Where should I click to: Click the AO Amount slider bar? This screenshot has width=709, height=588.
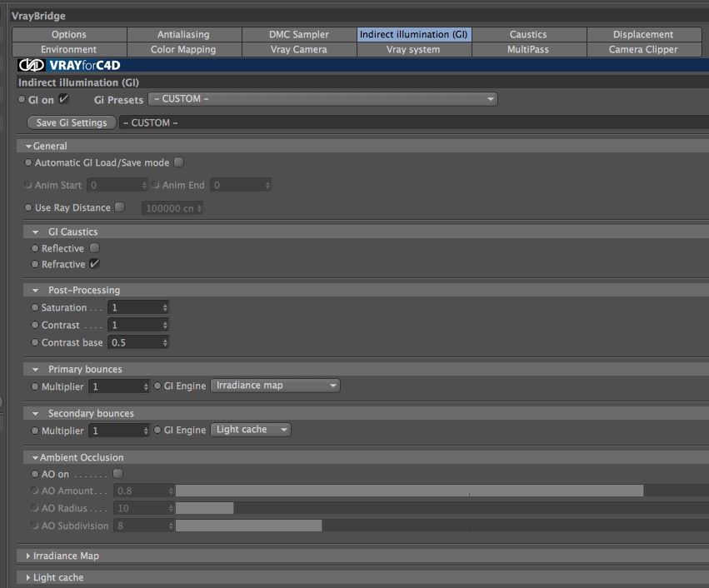pyautogui.click(x=442, y=491)
